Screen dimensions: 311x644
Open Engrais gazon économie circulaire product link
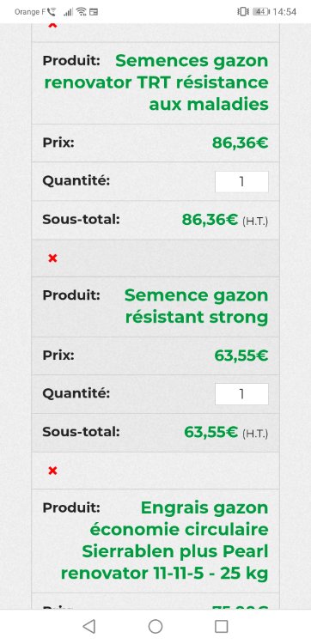164,540
